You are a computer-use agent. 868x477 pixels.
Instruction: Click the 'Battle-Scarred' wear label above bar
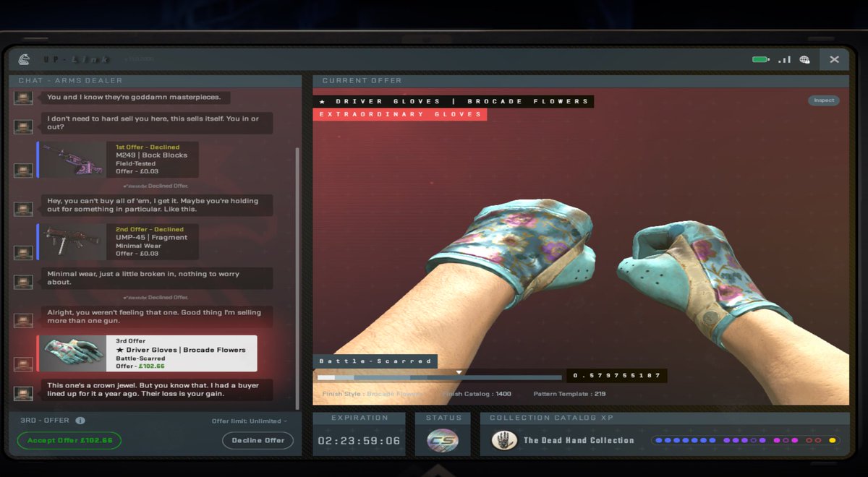tap(375, 361)
